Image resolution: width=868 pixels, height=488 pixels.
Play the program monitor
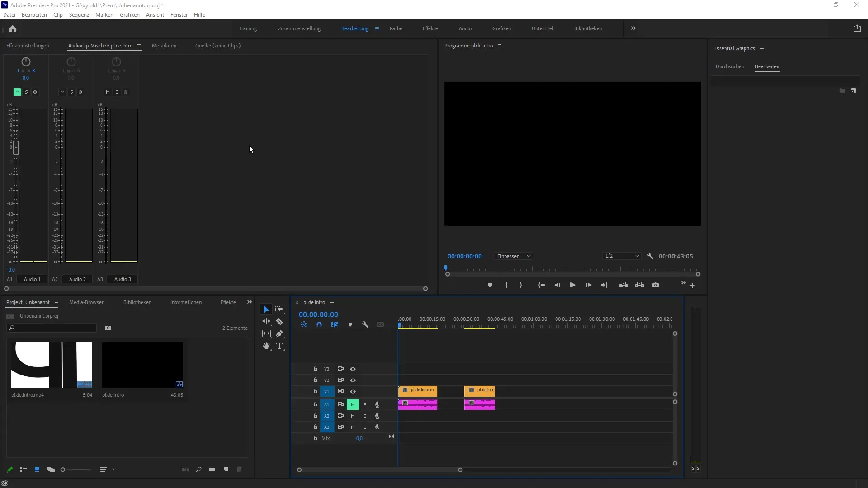[572, 285]
